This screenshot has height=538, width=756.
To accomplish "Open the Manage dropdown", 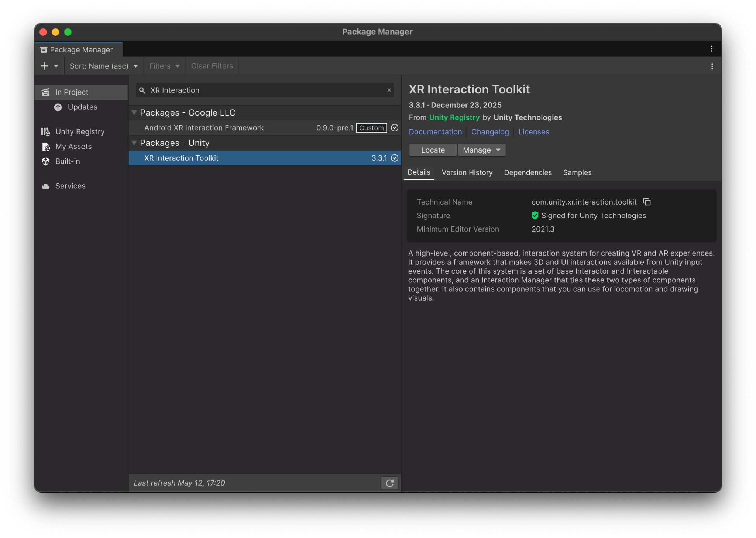I will (481, 150).
